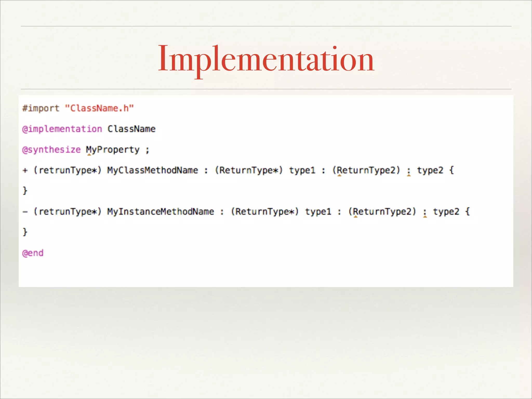Image resolution: width=532 pixels, height=399 pixels.
Task: Click the closing brace above @end
Action: 25,232
